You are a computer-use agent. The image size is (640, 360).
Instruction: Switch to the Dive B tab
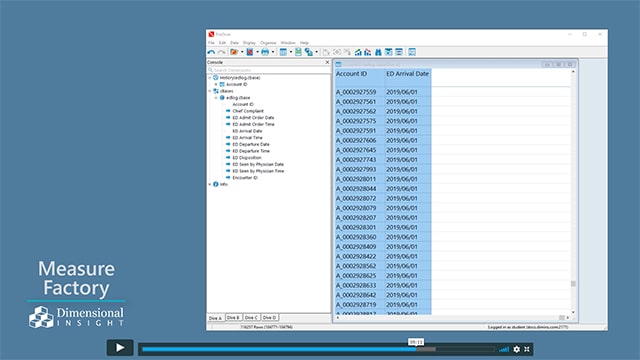(x=233, y=317)
